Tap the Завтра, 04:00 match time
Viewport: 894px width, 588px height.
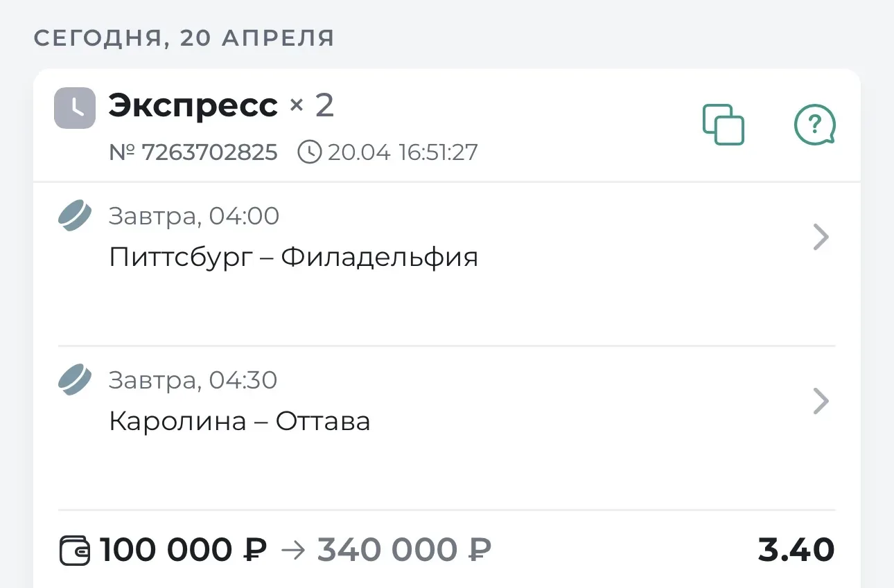[194, 216]
